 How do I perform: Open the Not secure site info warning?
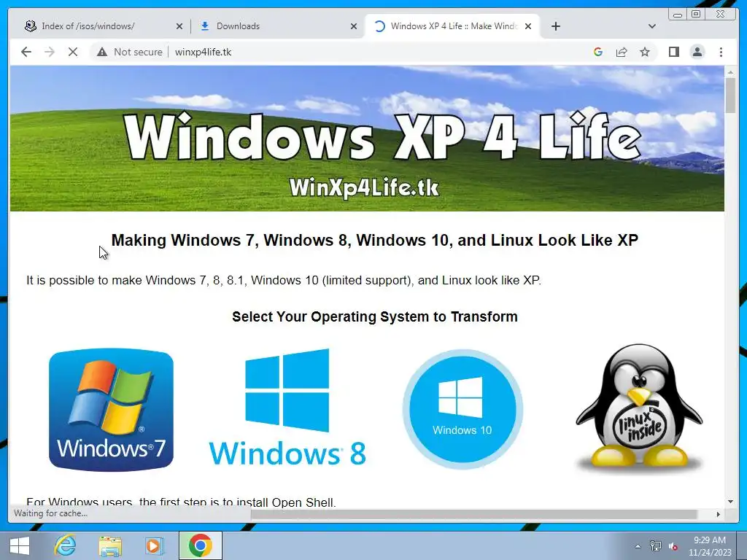click(x=130, y=52)
